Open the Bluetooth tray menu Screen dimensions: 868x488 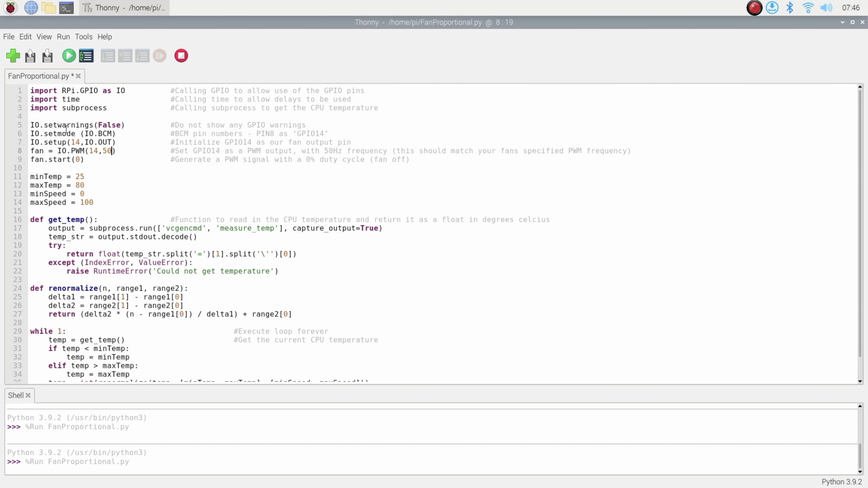pyautogui.click(x=790, y=7)
